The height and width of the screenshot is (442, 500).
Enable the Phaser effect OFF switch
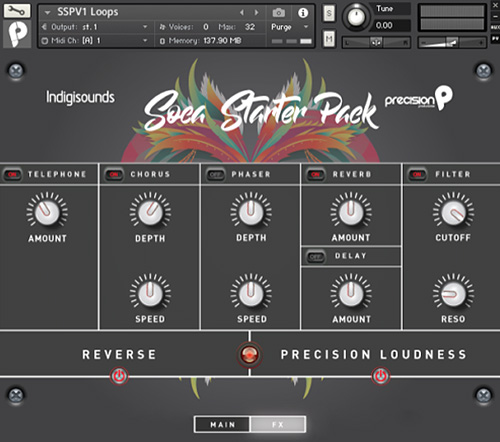click(x=215, y=174)
